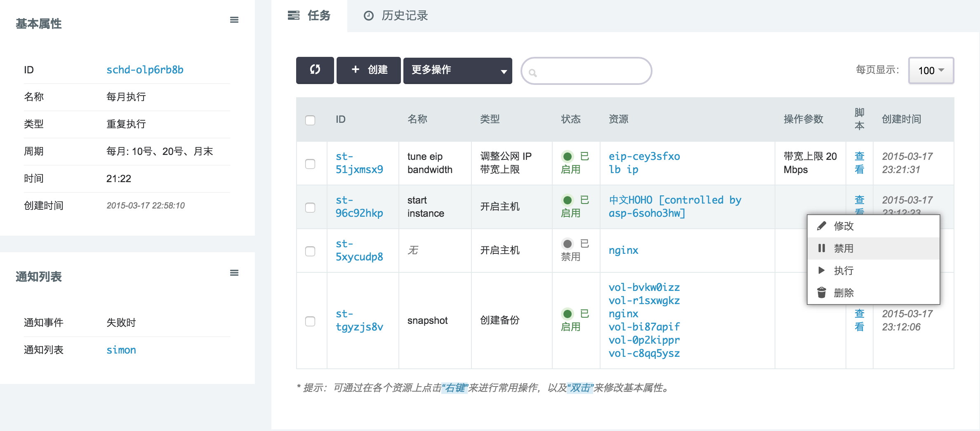Open the 通知列表 panel hamburger menu
This screenshot has height=431, width=980.
point(234,273)
